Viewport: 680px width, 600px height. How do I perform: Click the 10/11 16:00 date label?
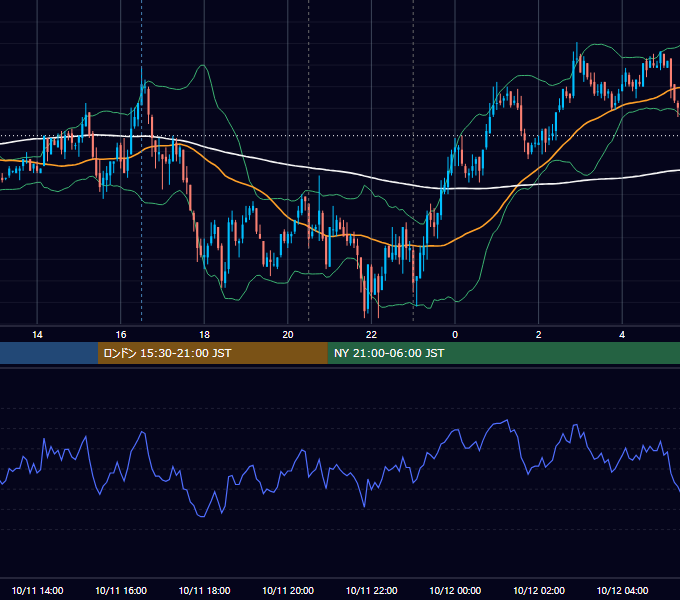click(x=121, y=590)
